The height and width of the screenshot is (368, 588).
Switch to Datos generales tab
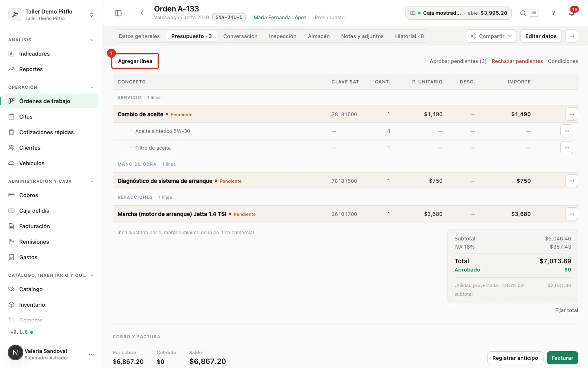click(x=139, y=36)
